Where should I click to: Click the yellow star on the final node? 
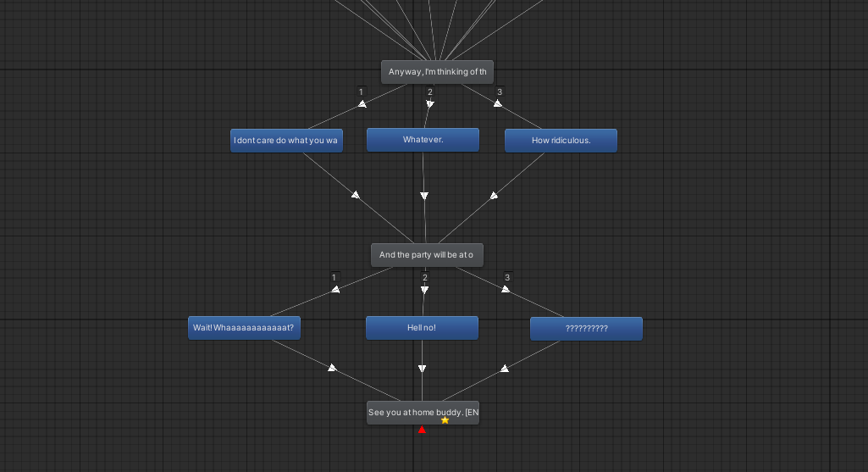pyautogui.click(x=445, y=419)
